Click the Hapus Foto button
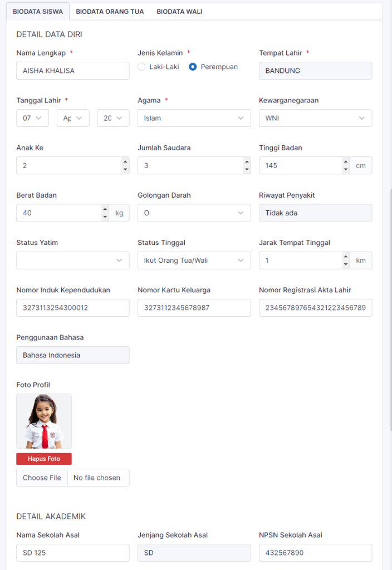The height and width of the screenshot is (570, 392). (44, 459)
